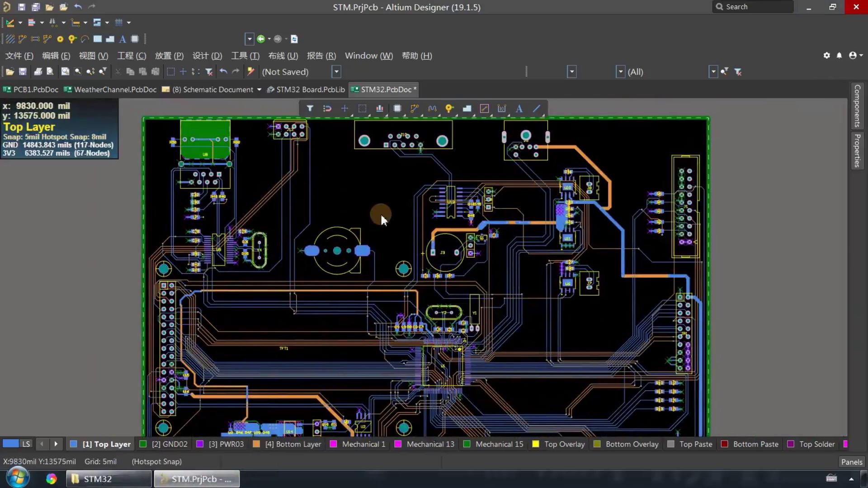Select the interactive routing tool
Screen dimensions: 868x488
415,108
